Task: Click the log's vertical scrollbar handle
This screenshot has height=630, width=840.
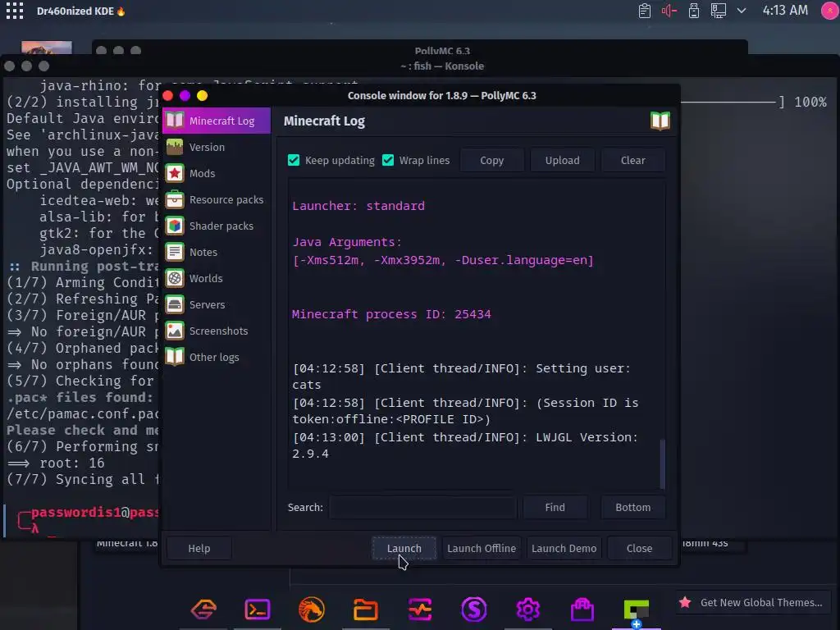Action: point(662,464)
